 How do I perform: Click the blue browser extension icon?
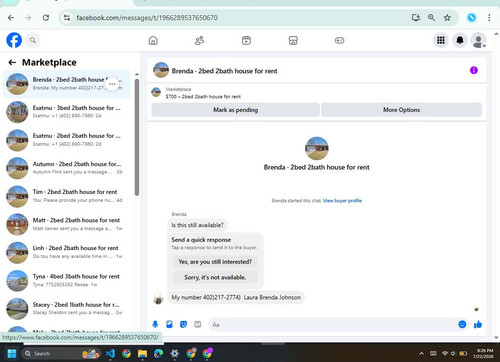pos(471,18)
